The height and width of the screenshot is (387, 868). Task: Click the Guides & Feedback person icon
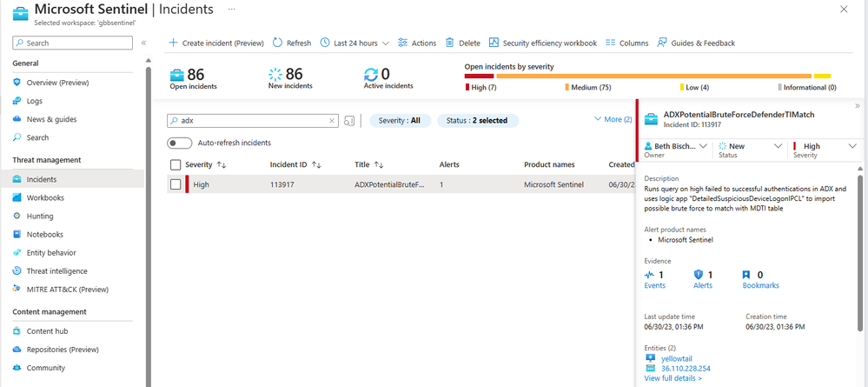point(661,43)
